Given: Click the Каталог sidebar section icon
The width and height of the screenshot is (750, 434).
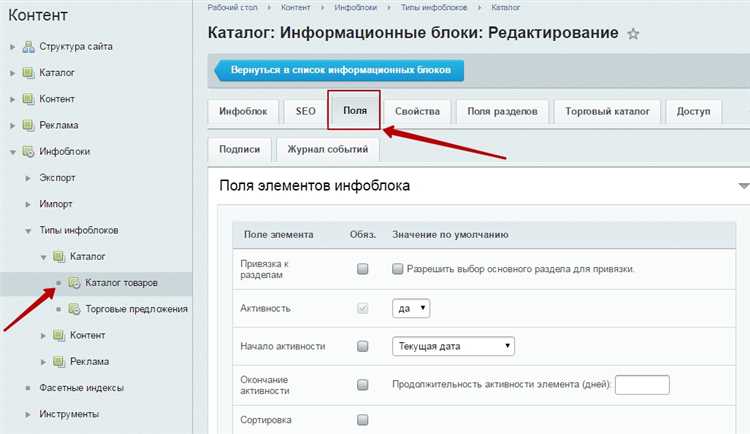Looking at the screenshot, I should (x=29, y=73).
